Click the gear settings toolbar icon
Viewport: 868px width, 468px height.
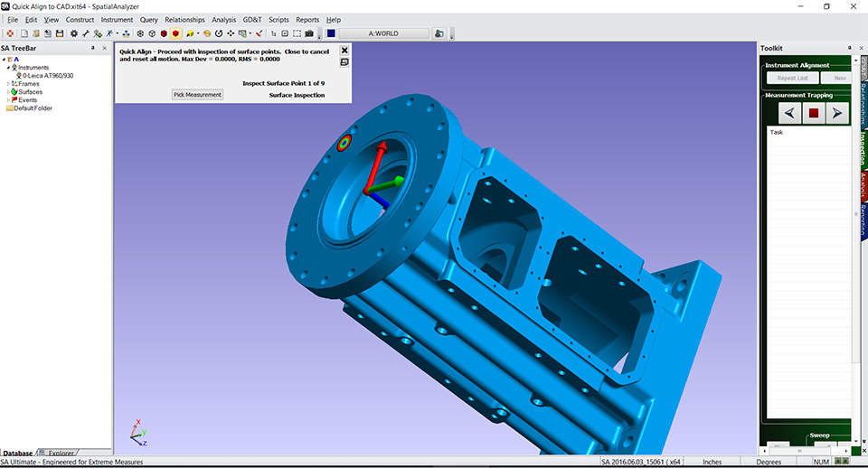[74, 33]
